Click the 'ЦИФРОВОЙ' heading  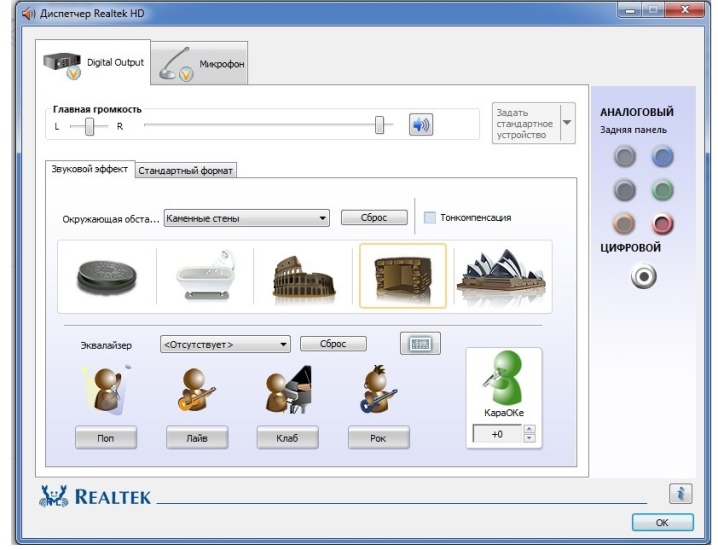coord(631,248)
